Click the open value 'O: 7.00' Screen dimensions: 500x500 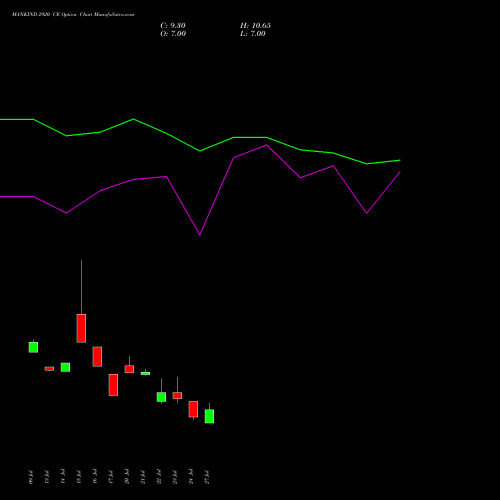pyautogui.click(x=173, y=34)
